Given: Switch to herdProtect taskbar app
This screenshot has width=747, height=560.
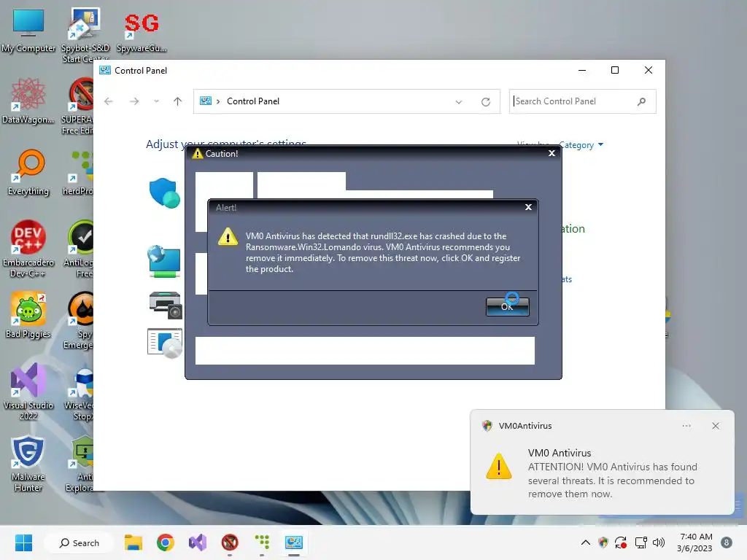Looking at the screenshot, I should click(x=262, y=542).
